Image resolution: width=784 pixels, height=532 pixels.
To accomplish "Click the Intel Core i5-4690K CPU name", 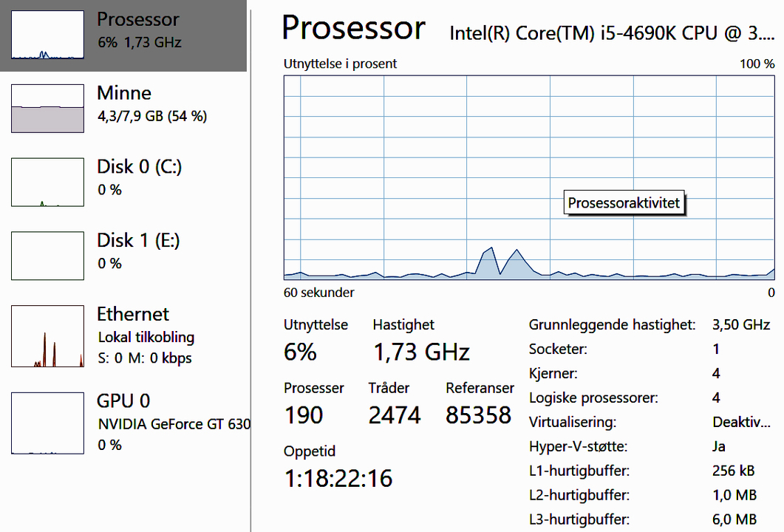I will pos(612,33).
